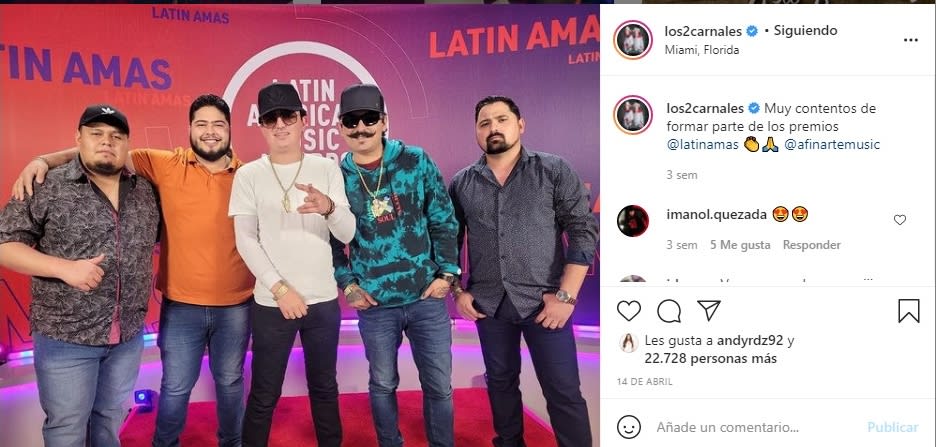Viewport: 936px width, 447px height.
Task: Publish comment with Publicar button
Action: pyautogui.click(x=892, y=427)
